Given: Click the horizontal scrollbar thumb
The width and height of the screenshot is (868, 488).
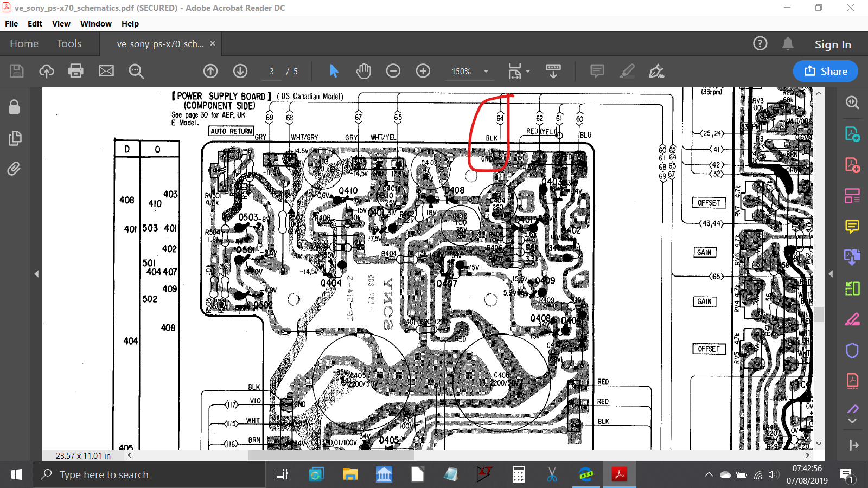Looking at the screenshot, I should [331, 455].
